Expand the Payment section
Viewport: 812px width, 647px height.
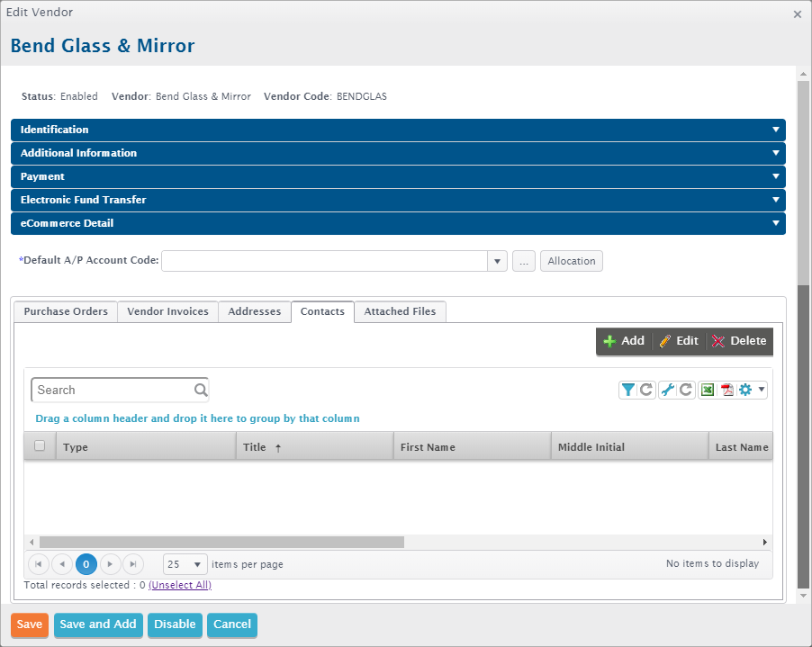pos(398,176)
